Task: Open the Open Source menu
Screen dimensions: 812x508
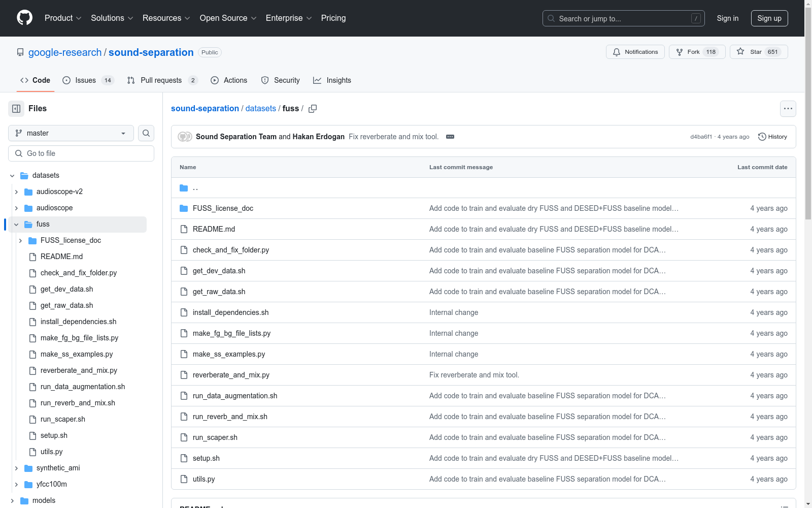Action: point(228,18)
